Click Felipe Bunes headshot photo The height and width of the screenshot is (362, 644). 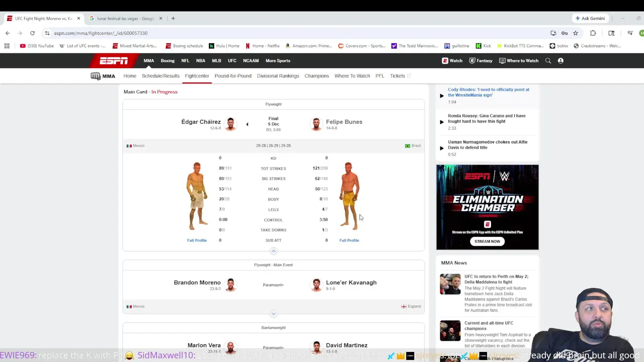point(316,124)
